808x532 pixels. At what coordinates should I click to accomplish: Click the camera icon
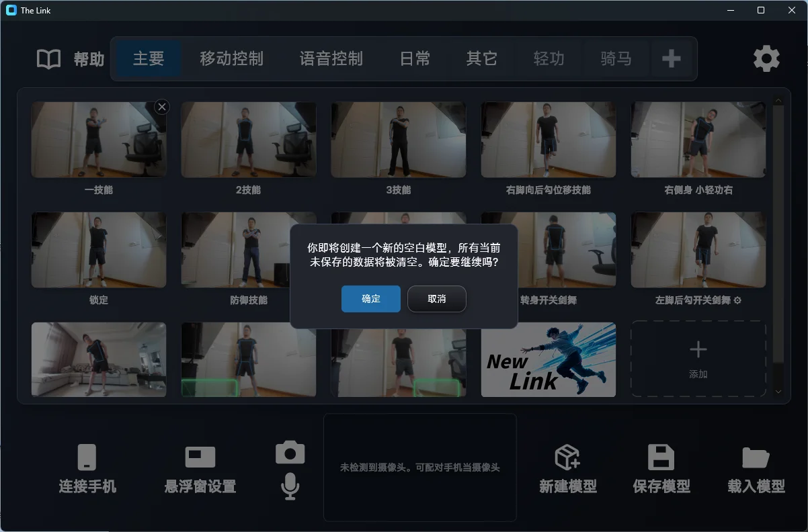(290, 453)
